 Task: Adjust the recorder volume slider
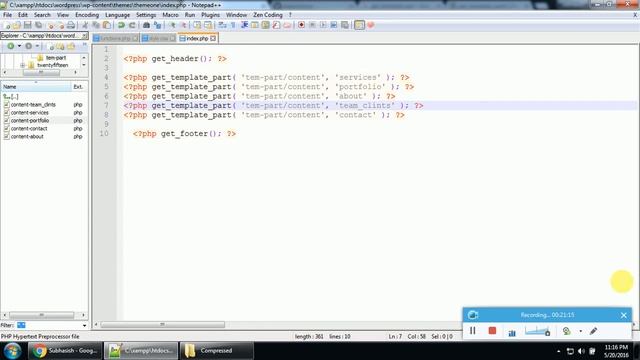(x=538, y=331)
